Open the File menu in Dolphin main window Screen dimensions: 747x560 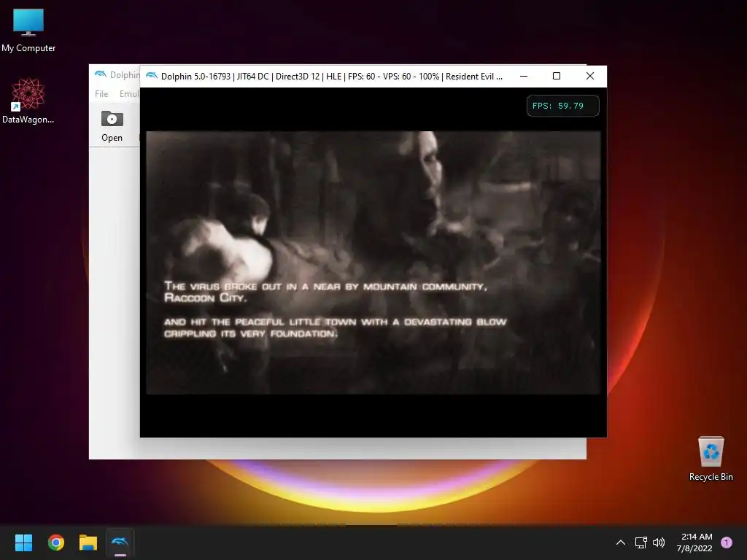[x=101, y=94]
